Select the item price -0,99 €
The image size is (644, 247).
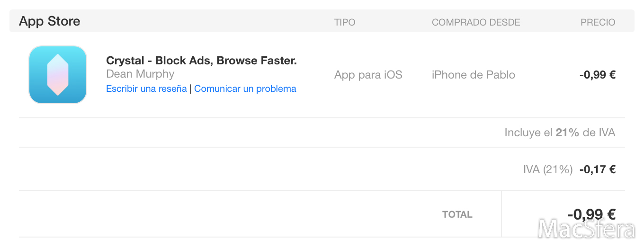coord(598,75)
